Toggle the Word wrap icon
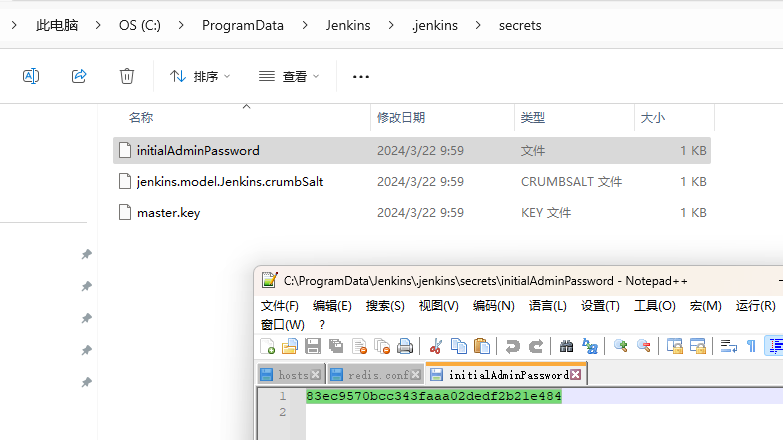 coord(729,346)
